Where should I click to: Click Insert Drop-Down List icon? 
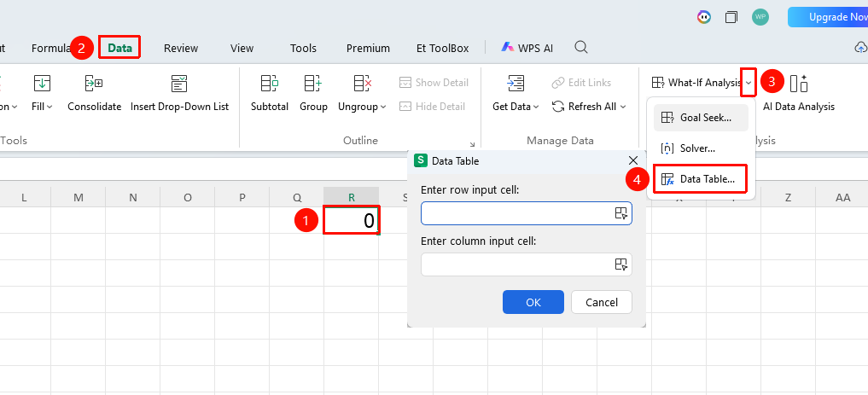tap(179, 83)
